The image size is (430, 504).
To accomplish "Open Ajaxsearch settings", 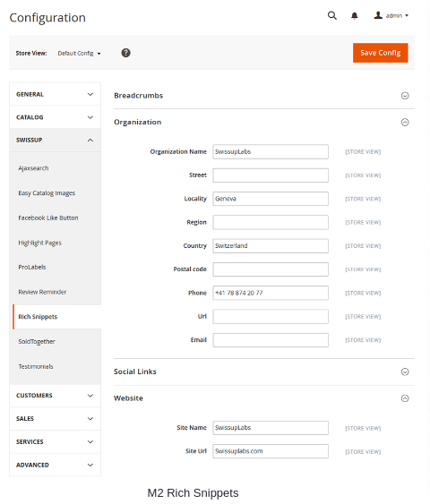I will [33, 168].
